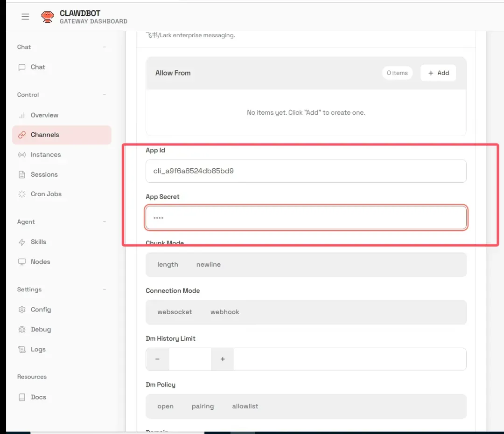Viewport: 504px width, 434px height.
Task: Collapse the Control sidebar section
Action: coord(105,95)
